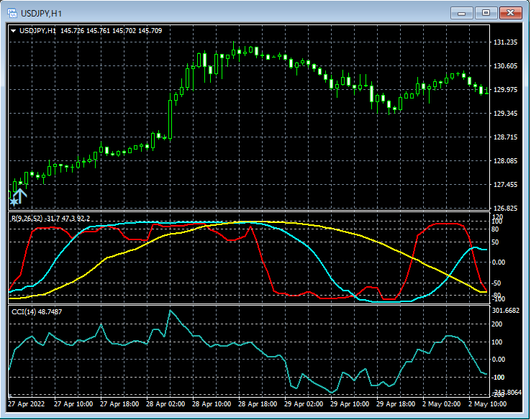The height and width of the screenshot is (420, 531).
Task: Click the 27 Apr 10:00 time axis label
Action: [x=73, y=403]
